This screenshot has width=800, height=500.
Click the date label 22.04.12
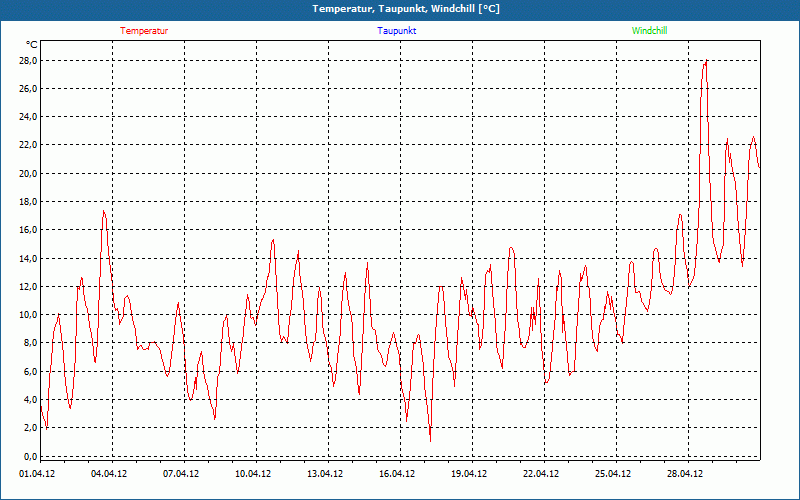[541, 474]
